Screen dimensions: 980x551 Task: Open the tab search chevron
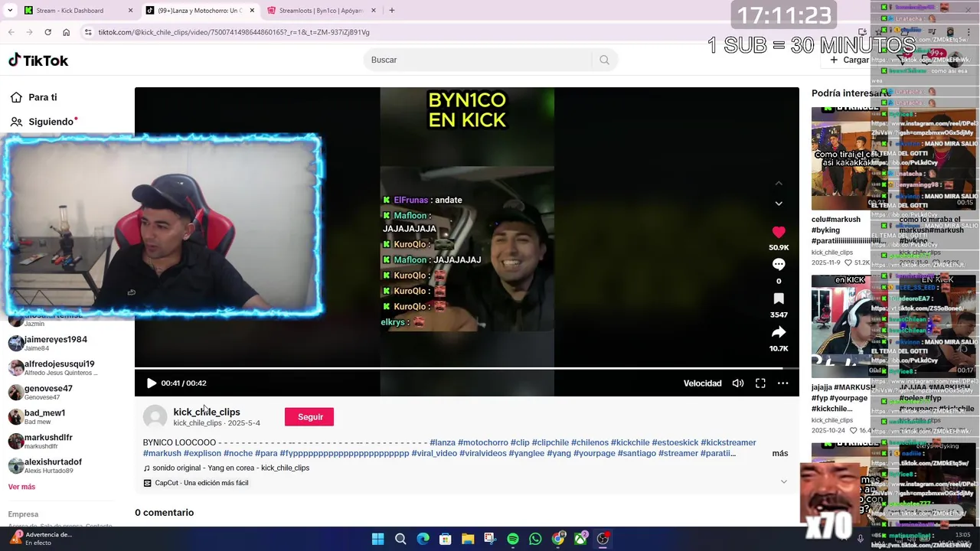pos(10,11)
